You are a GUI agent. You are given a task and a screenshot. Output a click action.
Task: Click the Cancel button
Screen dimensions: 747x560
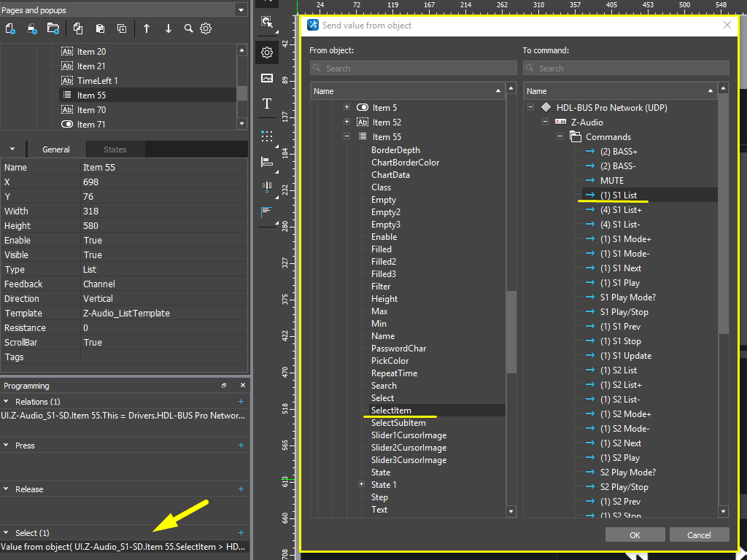point(699,534)
